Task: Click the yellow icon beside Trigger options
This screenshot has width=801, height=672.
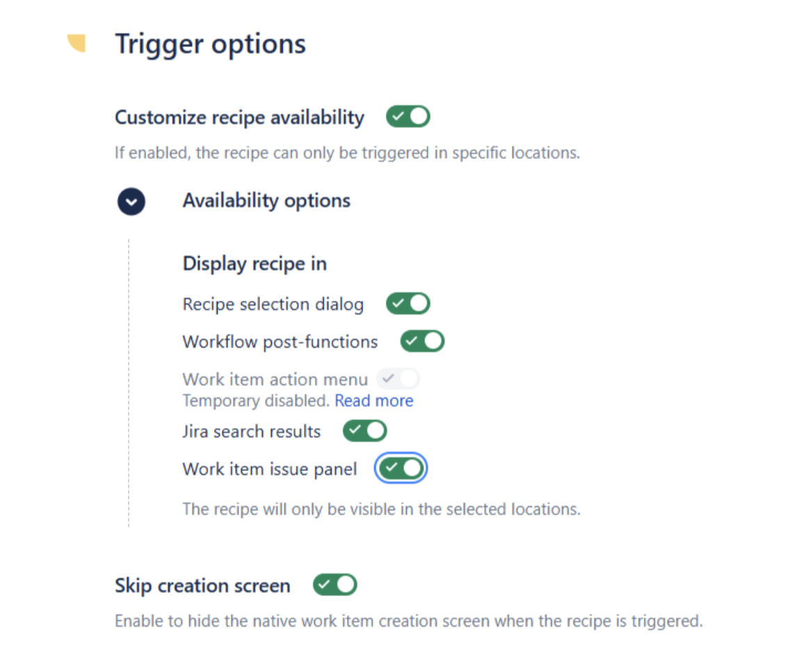Action: click(x=76, y=44)
